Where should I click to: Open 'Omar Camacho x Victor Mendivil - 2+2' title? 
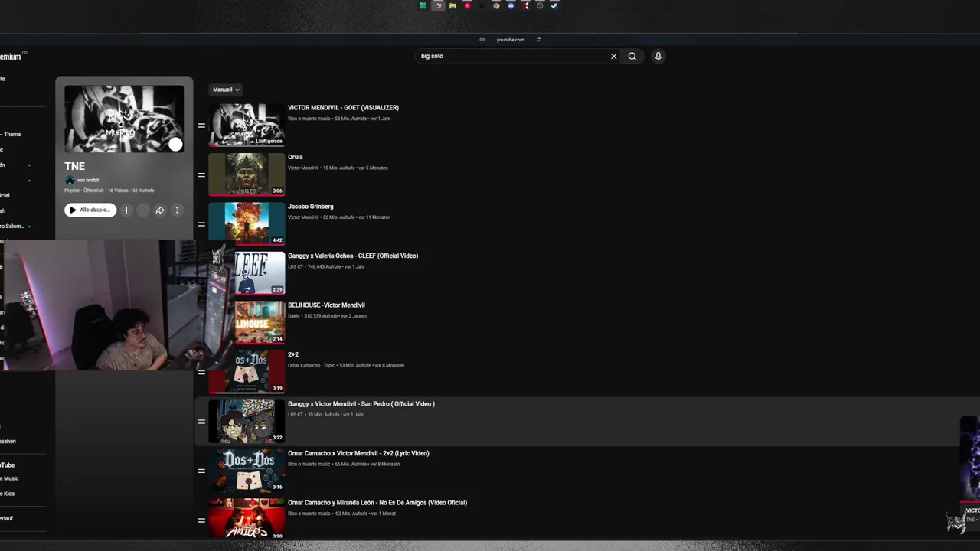point(358,453)
